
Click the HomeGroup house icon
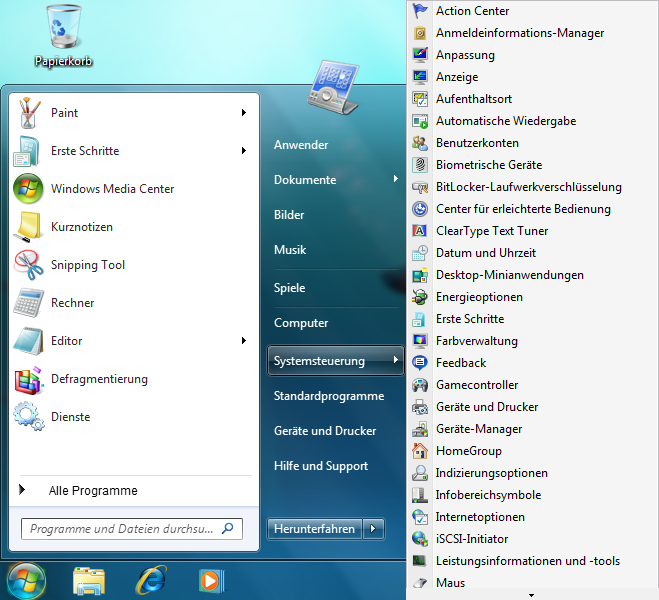(420, 451)
